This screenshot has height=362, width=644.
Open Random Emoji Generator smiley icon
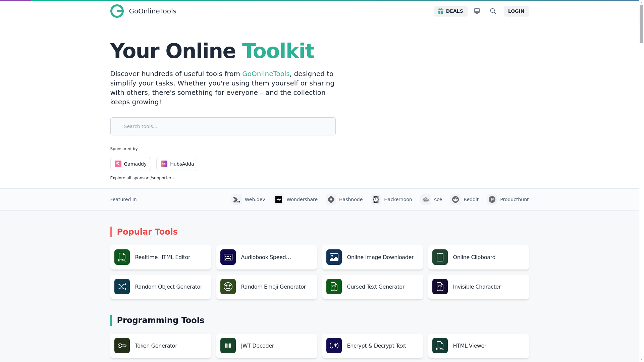click(x=228, y=287)
